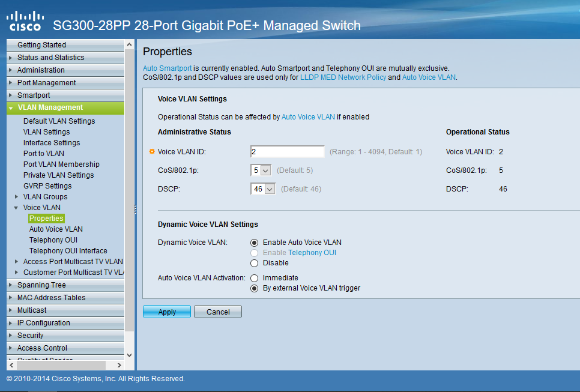Collapse the Voice VLAN tree arrow

click(16, 208)
